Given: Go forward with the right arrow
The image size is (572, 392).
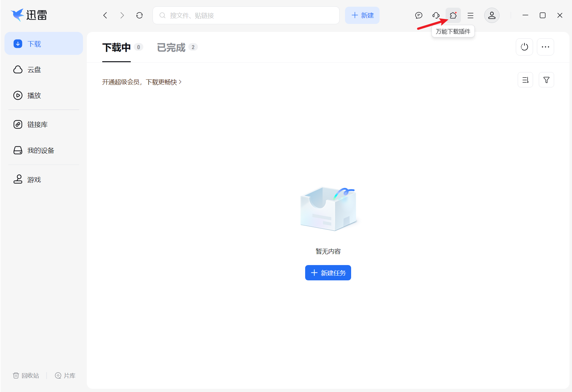Looking at the screenshot, I should tap(122, 15).
